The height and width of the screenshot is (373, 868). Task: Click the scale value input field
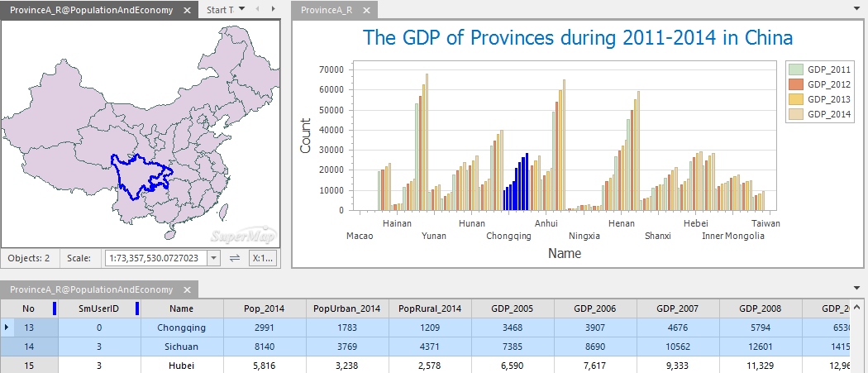(x=155, y=258)
